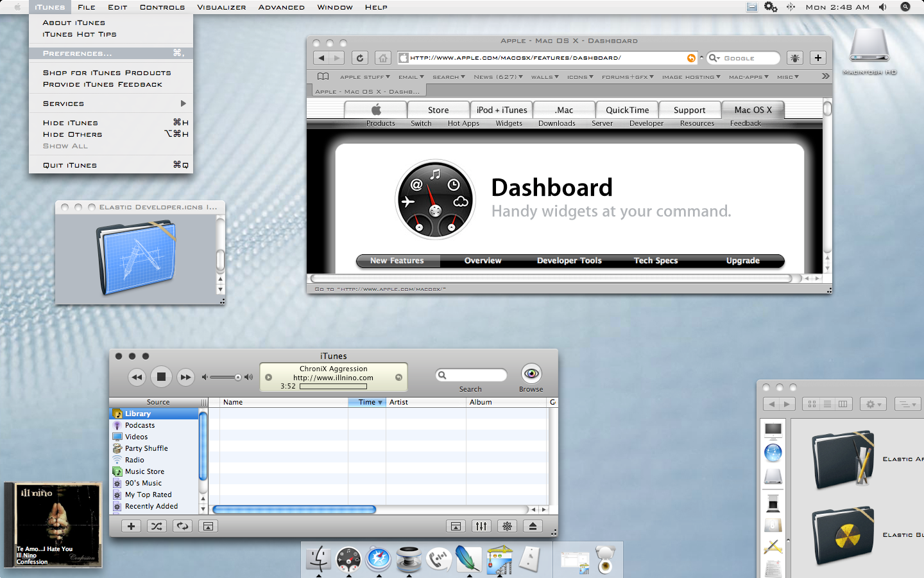Toggle repeat mode in iTunes
Viewport: 924px width, 578px height.
pyautogui.click(x=182, y=526)
